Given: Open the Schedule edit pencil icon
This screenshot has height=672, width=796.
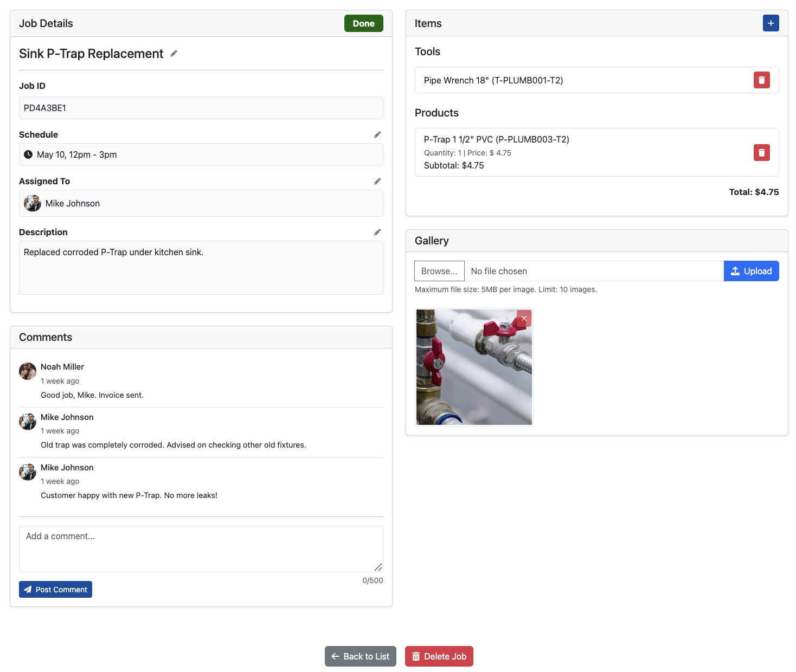Looking at the screenshot, I should click(x=377, y=134).
